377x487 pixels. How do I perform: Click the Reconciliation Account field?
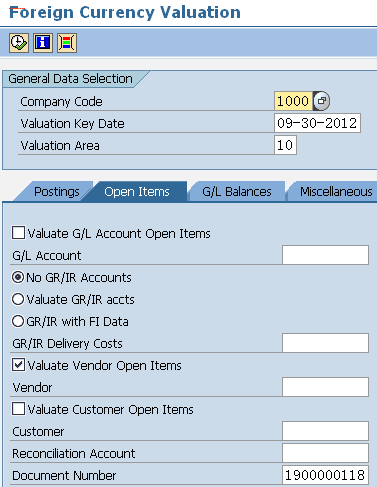click(325, 453)
